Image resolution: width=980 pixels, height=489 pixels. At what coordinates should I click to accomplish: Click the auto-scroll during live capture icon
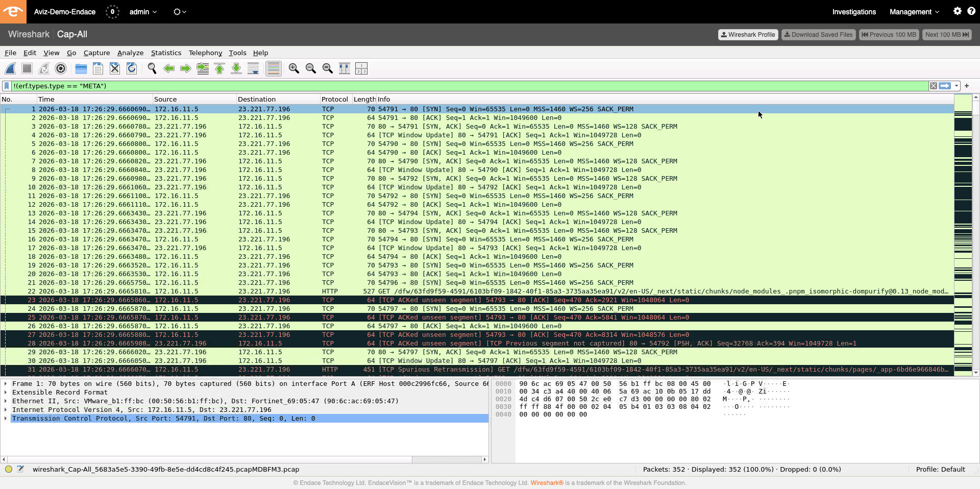253,68
